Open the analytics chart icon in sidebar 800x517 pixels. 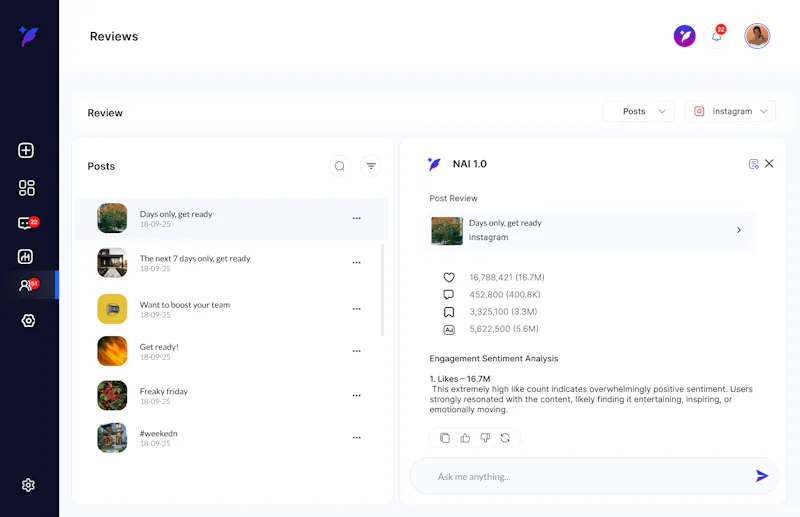(x=26, y=256)
